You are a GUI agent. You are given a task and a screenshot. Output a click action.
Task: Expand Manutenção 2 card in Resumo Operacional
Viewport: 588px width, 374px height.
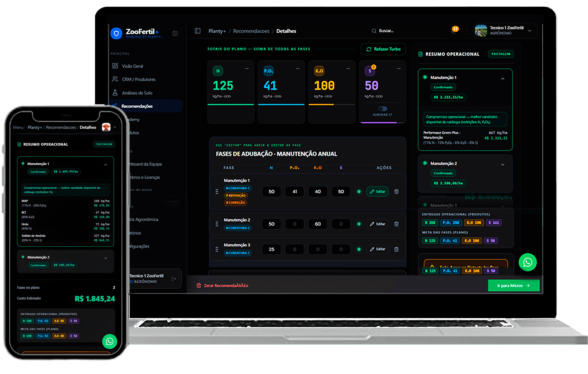(503, 164)
